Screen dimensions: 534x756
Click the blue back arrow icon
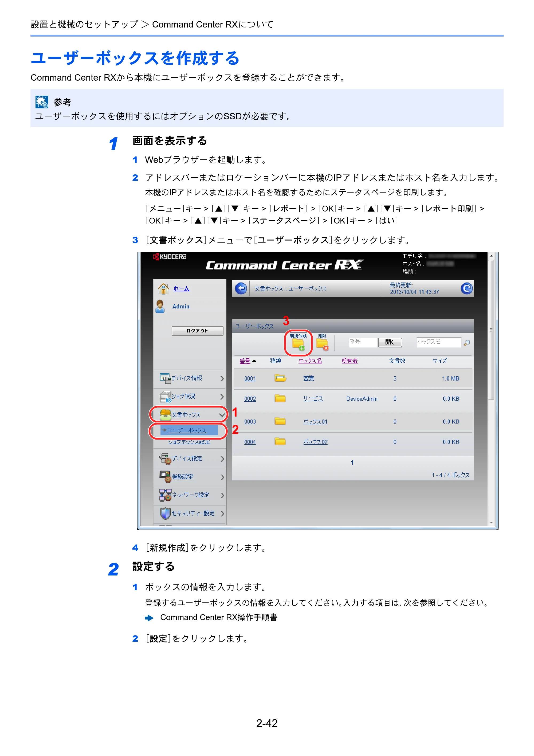241,289
